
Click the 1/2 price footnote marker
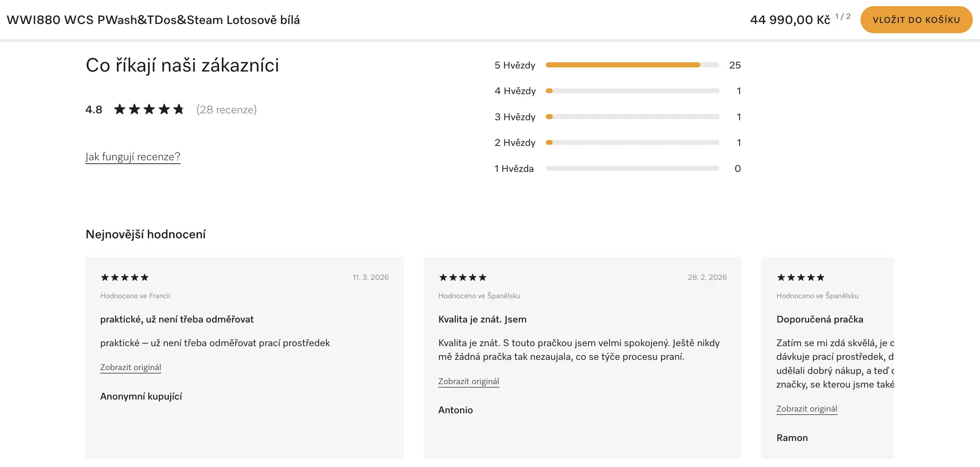coord(843,16)
